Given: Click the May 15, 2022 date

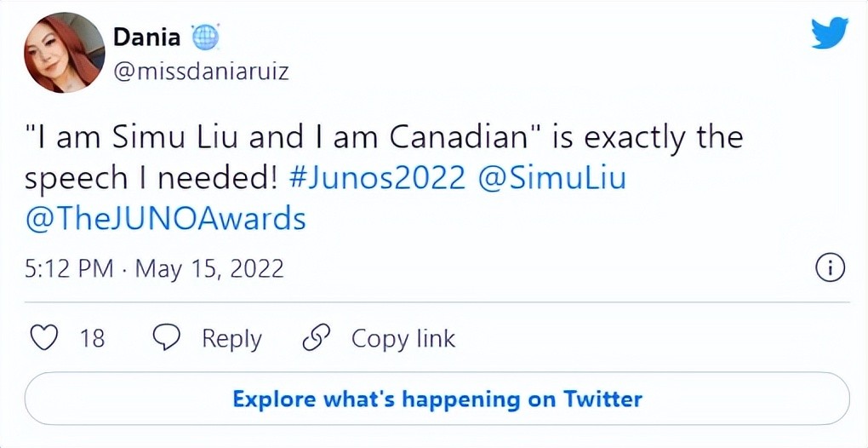Looking at the screenshot, I should click(x=209, y=269).
